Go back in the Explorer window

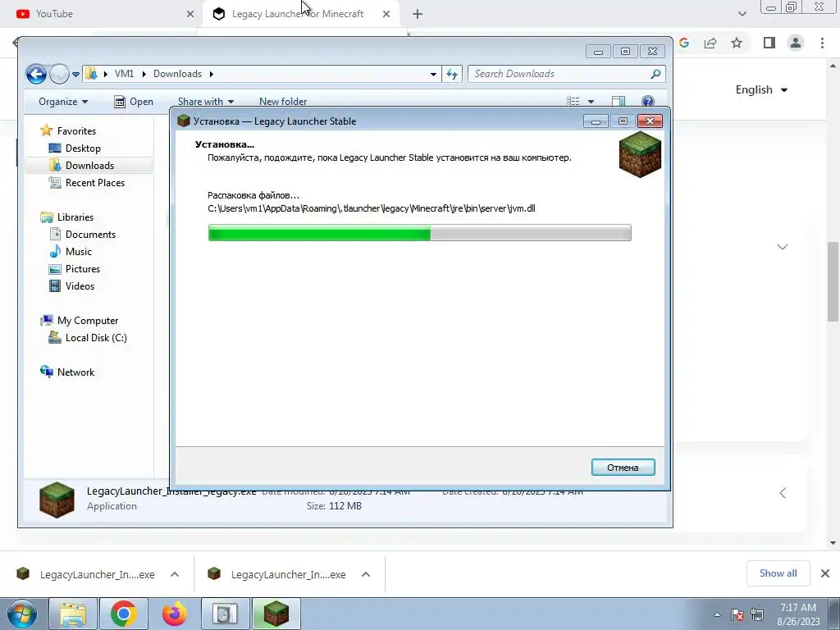(36, 74)
